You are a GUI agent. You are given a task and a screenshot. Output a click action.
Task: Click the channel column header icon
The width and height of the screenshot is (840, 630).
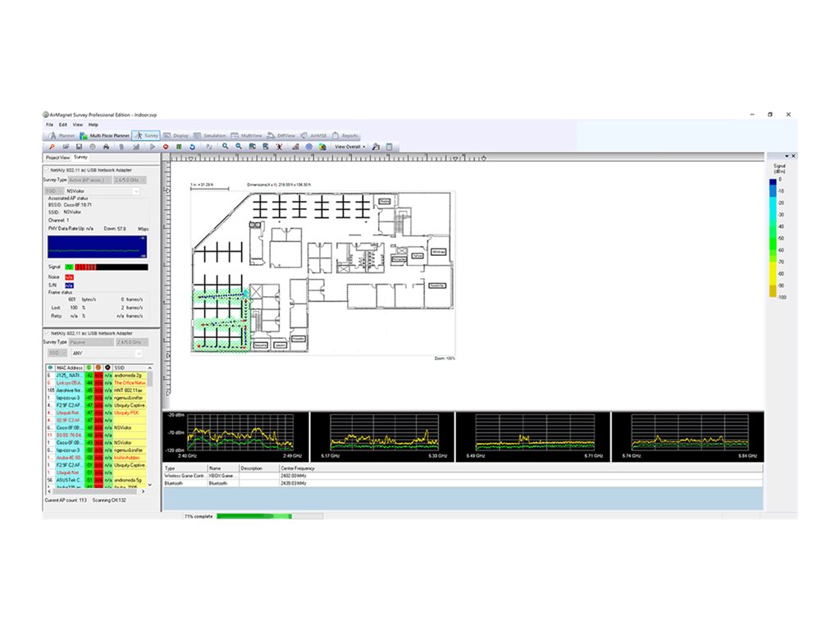pos(50,368)
